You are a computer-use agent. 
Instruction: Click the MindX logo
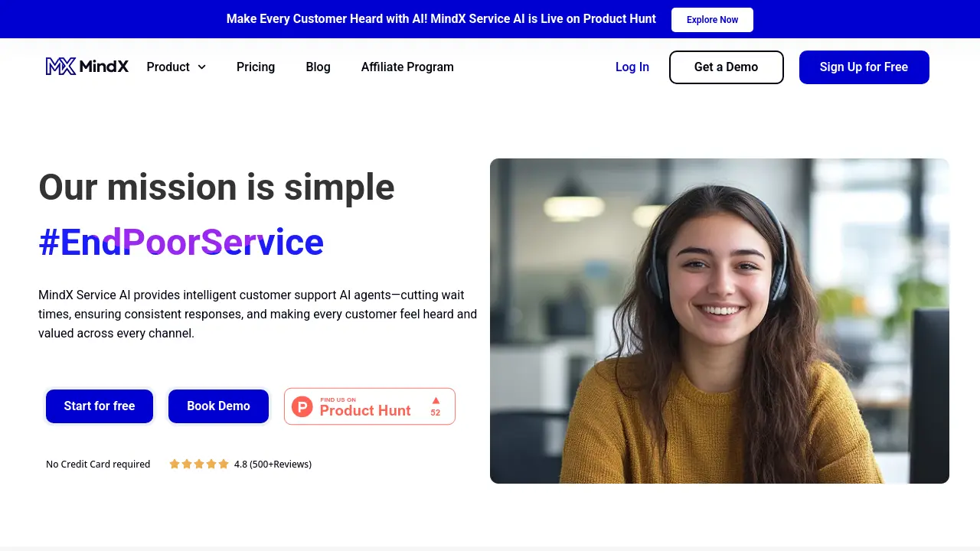tap(87, 67)
